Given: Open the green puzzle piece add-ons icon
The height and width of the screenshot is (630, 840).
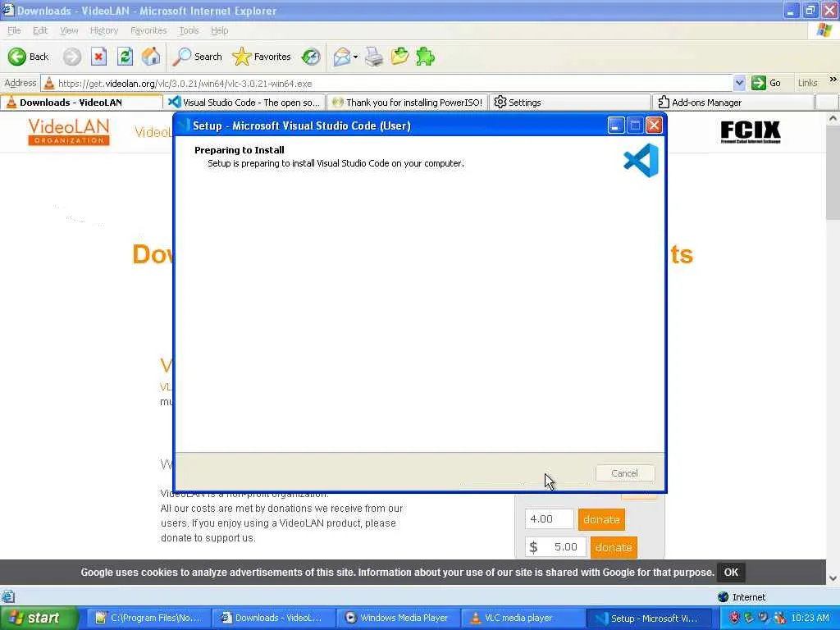Looking at the screenshot, I should 426,57.
